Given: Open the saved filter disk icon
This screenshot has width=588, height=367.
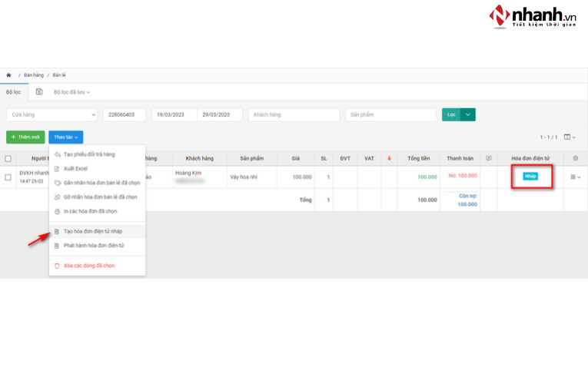Looking at the screenshot, I should [x=39, y=91].
